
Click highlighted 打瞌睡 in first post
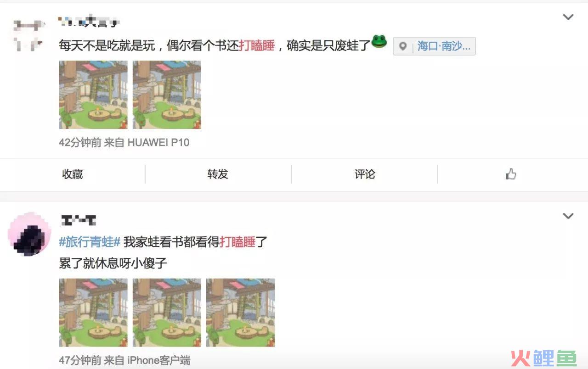(x=257, y=45)
